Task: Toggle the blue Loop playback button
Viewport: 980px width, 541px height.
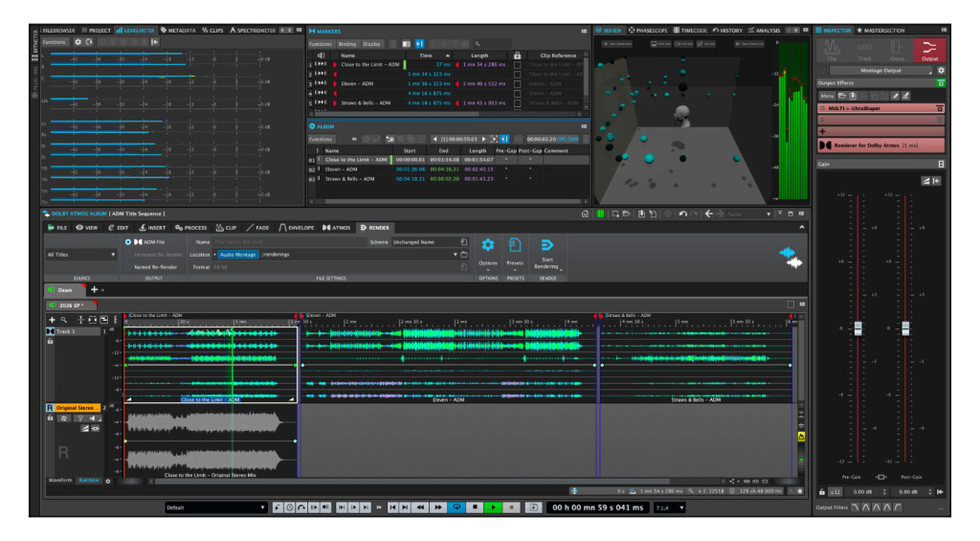Action: point(457,507)
